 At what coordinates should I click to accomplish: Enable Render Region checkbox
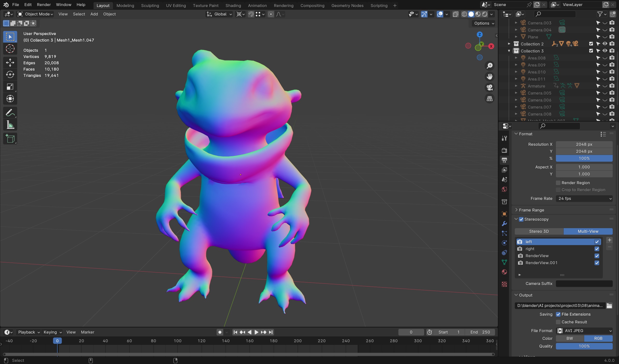(x=558, y=183)
